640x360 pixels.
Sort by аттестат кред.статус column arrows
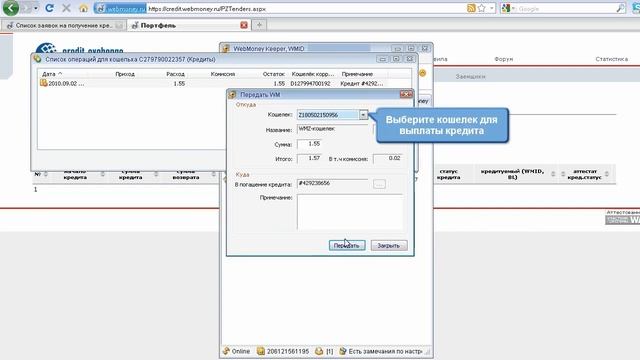click(607, 174)
